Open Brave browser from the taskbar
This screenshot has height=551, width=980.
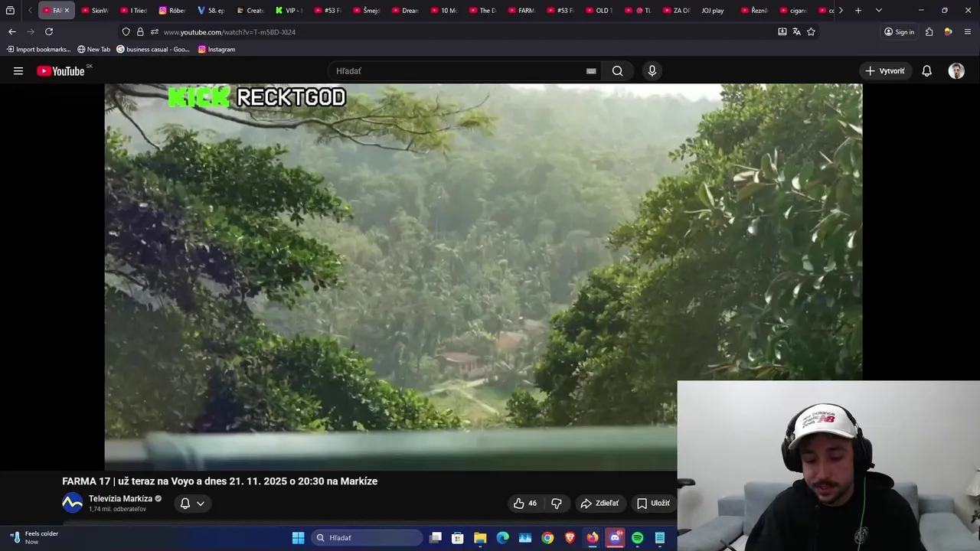click(x=570, y=538)
